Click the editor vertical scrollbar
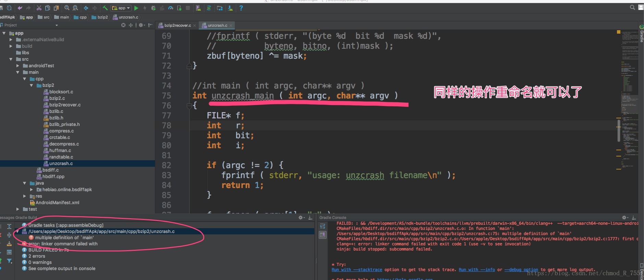The width and height of the screenshot is (644, 280). (619, 130)
